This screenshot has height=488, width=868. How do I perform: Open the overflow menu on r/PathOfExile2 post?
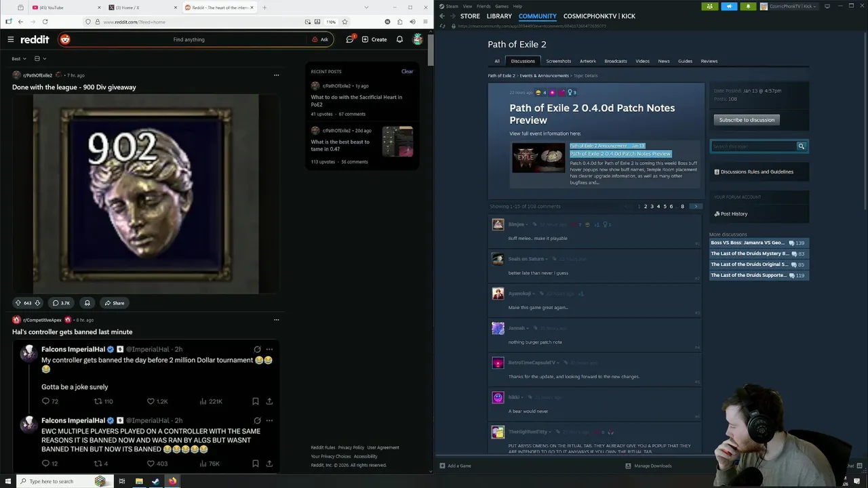tap(276, 75)
